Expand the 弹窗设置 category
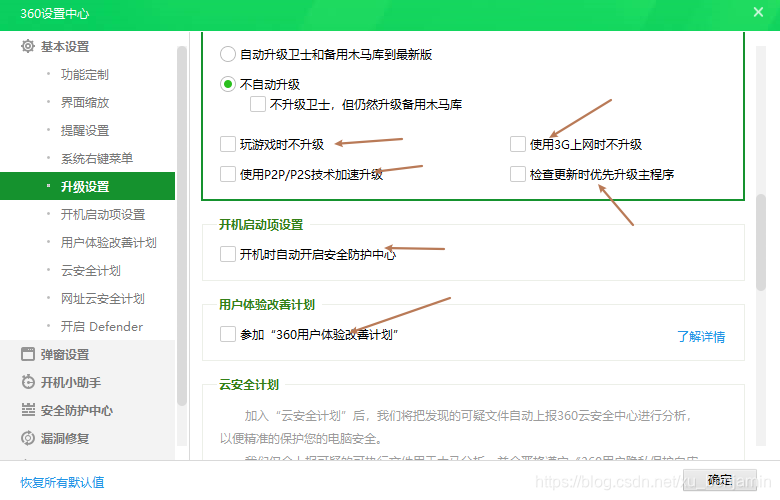 coord(65,355)
